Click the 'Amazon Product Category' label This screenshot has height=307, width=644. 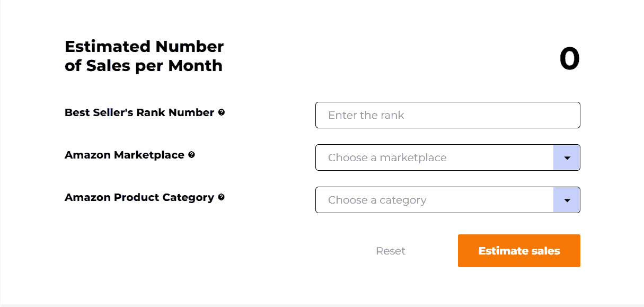139,197
